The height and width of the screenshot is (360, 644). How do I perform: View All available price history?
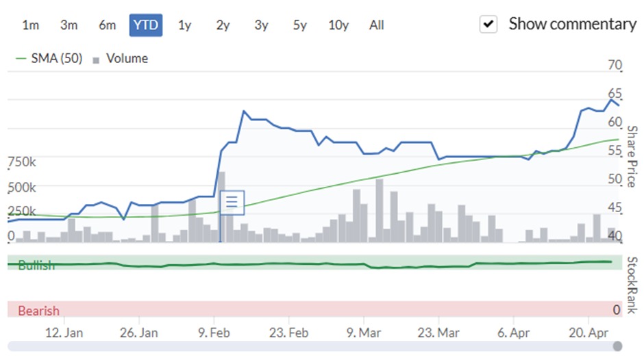click(376, 25)
